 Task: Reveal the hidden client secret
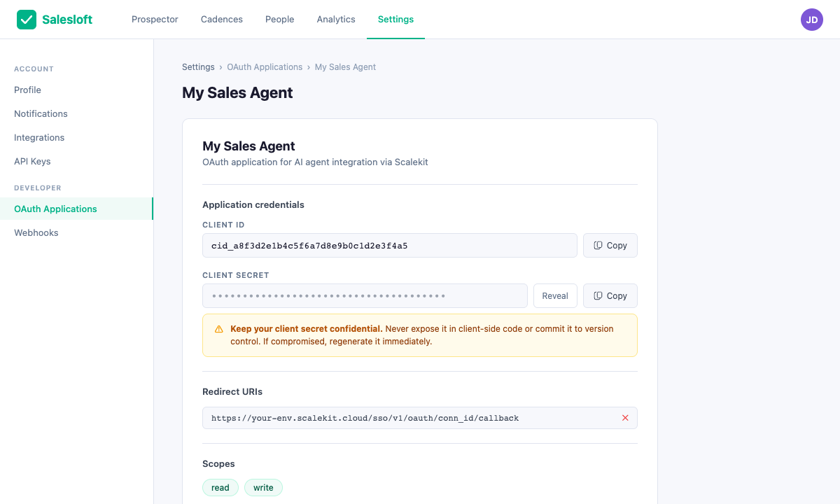coord(555,296)
